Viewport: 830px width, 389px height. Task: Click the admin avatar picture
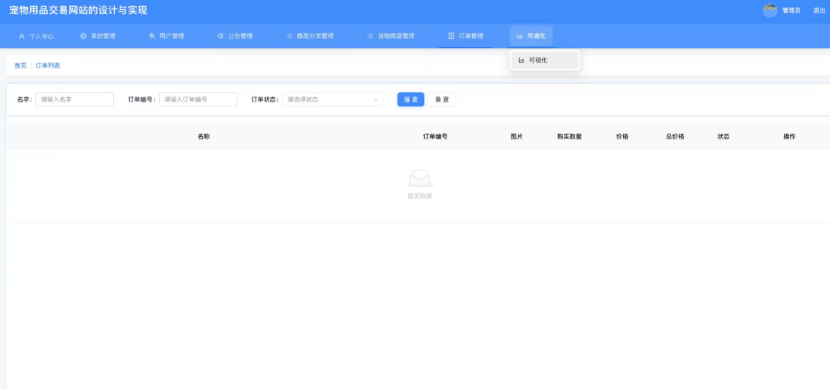[x=770, y=11]
